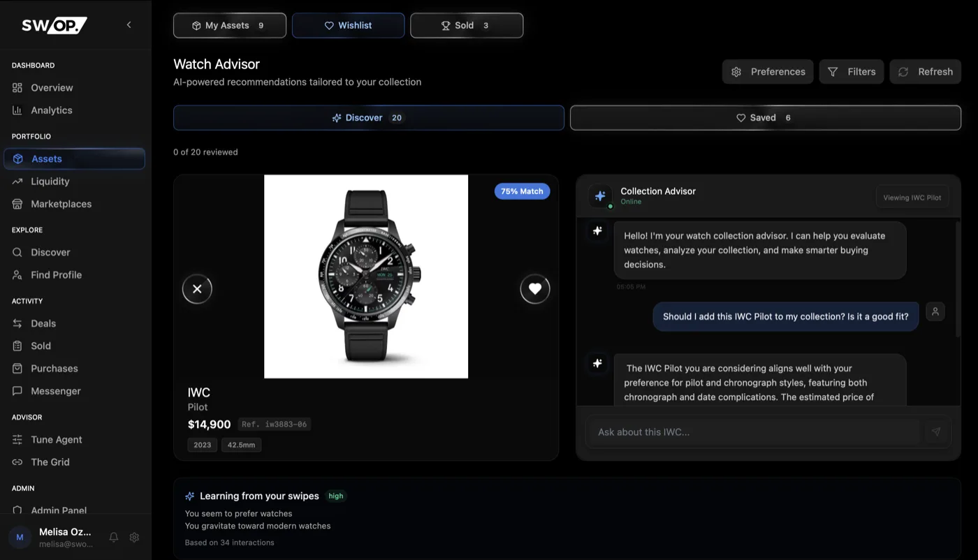978x560 pixels.
Task: Focus the Ask about this IWC input
Action: pos(752,432)
